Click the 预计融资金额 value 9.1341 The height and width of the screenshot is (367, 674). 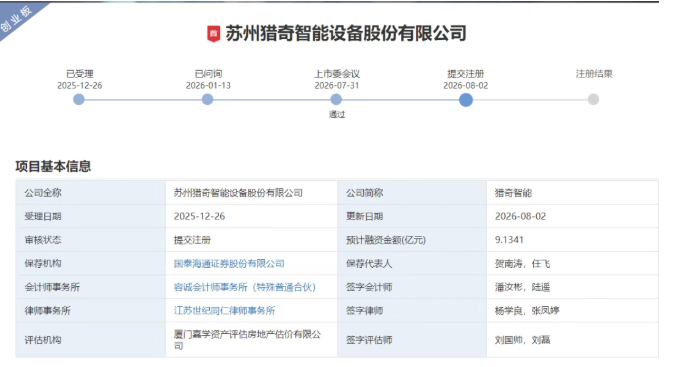pyautogui.click(x=509, y=240)
